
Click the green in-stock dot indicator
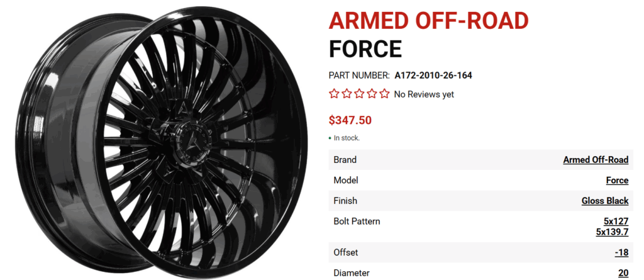(x=330, y=138)
